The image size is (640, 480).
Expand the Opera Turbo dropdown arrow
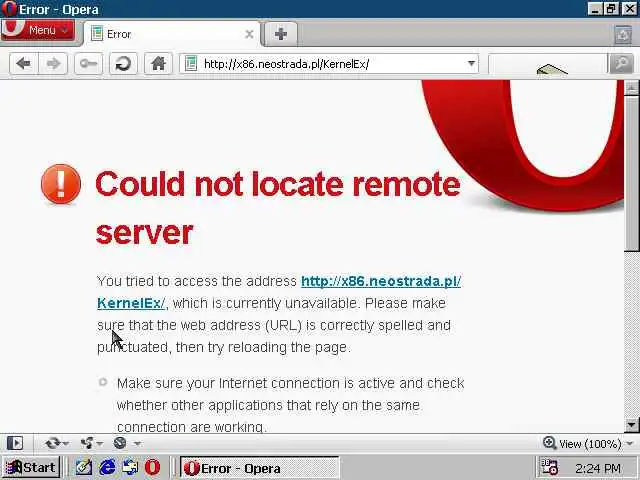click(137, 443)
